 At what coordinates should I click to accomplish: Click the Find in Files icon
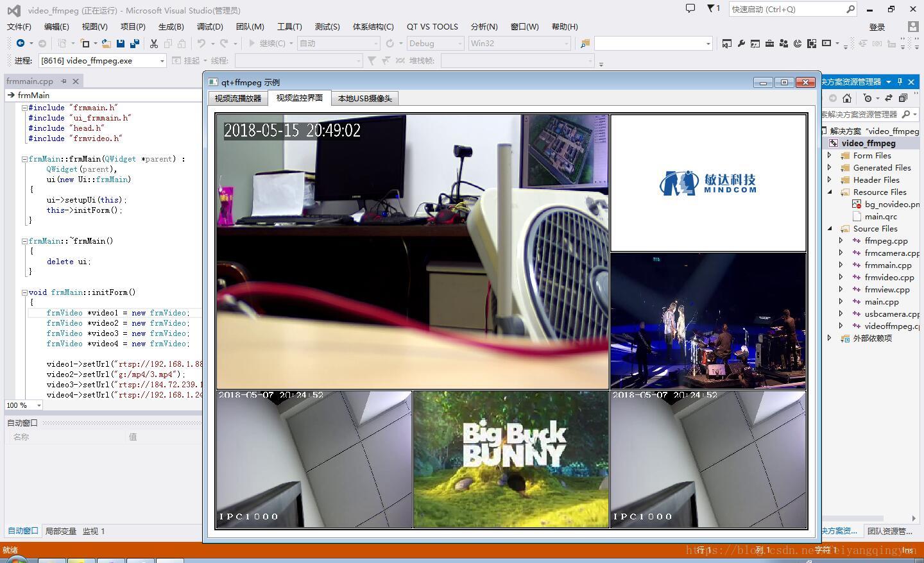(x=585, y=44)
